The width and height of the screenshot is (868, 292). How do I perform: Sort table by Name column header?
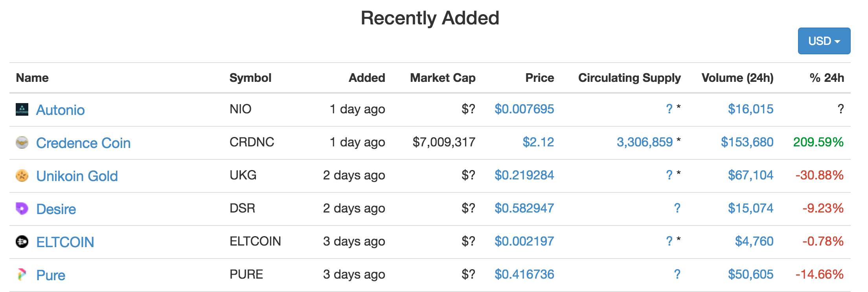(x=32, y=78)
